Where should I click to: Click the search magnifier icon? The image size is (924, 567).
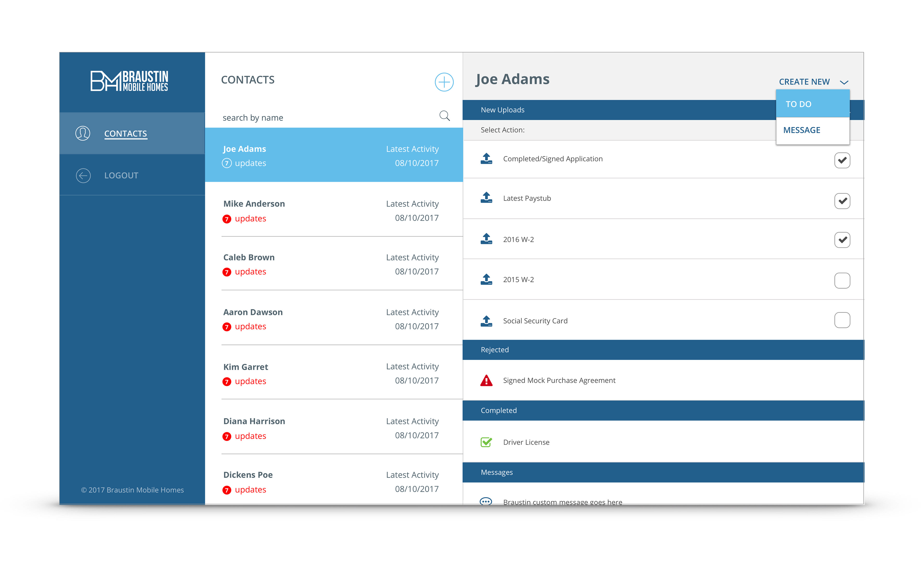point(444,116)
